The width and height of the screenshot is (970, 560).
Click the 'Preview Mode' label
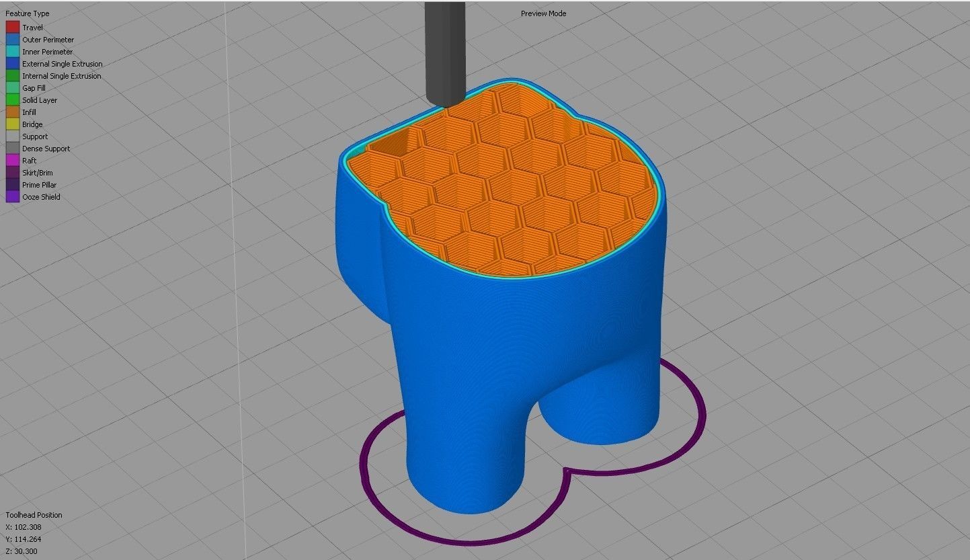(x=543, y=13)
